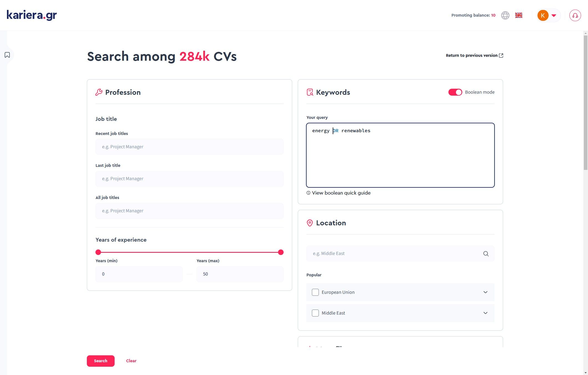The image size is (588, 375).
Task: Click the headset support icon
Action: [575, 16]
